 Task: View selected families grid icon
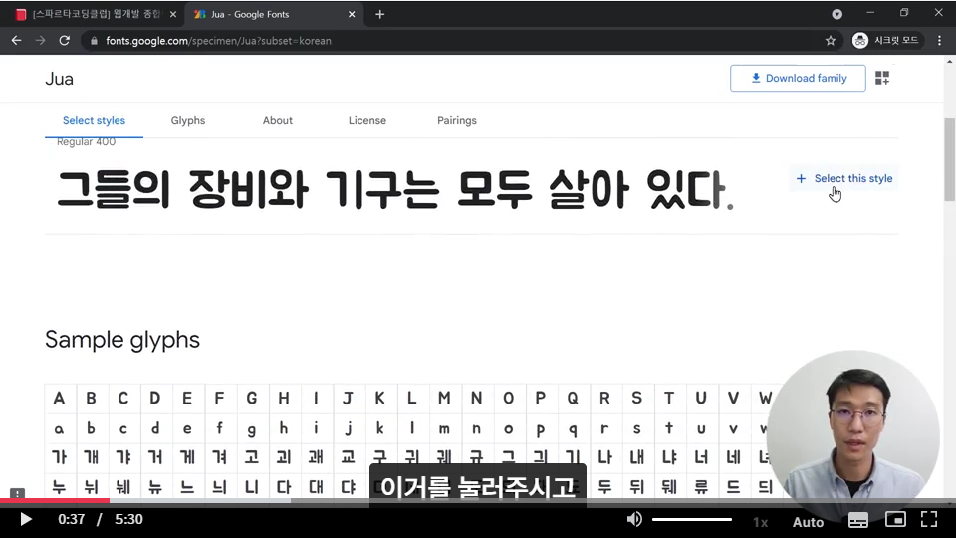tap(882, 78)
